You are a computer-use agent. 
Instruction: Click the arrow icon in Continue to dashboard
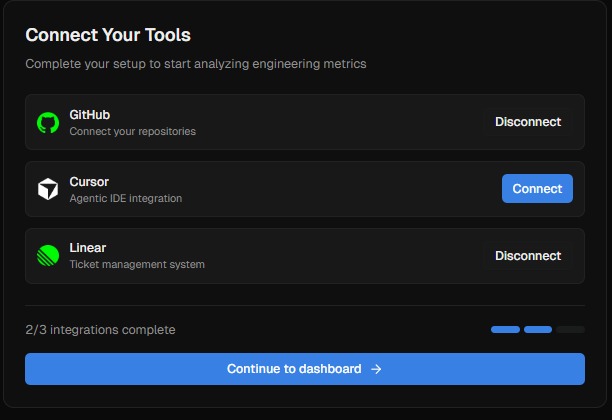[x=376, y=369]
